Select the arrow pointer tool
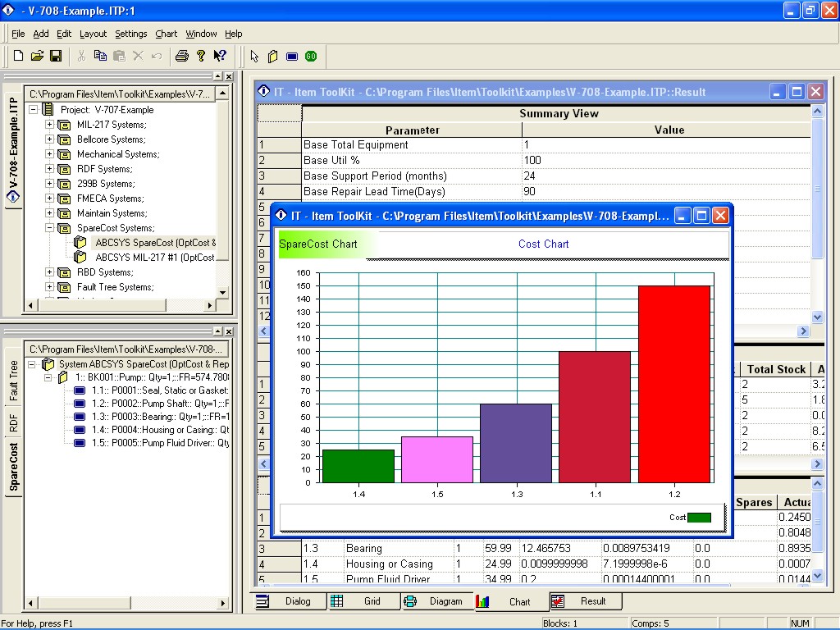This screenshot has width=840, height=630. pyautogui.click(x=254, y=56)
